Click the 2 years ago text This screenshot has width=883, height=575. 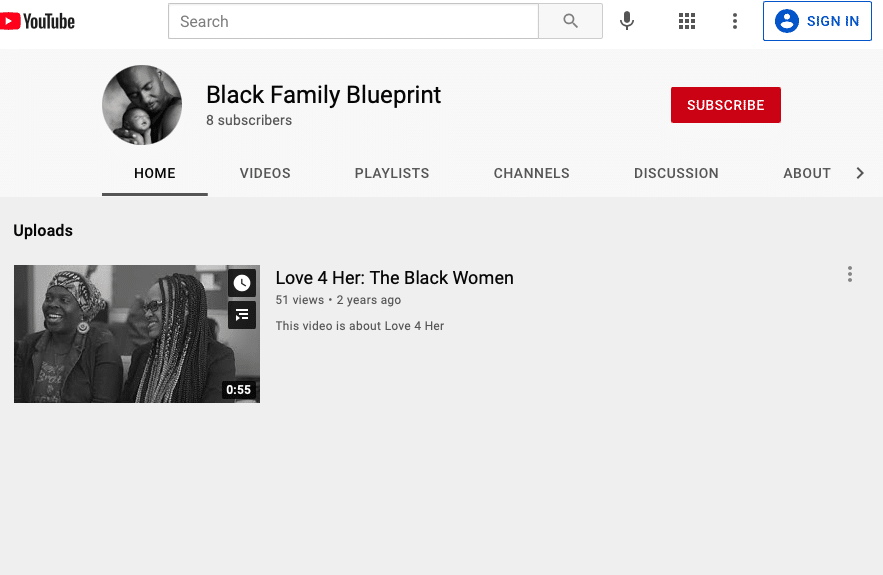[369, 300]
